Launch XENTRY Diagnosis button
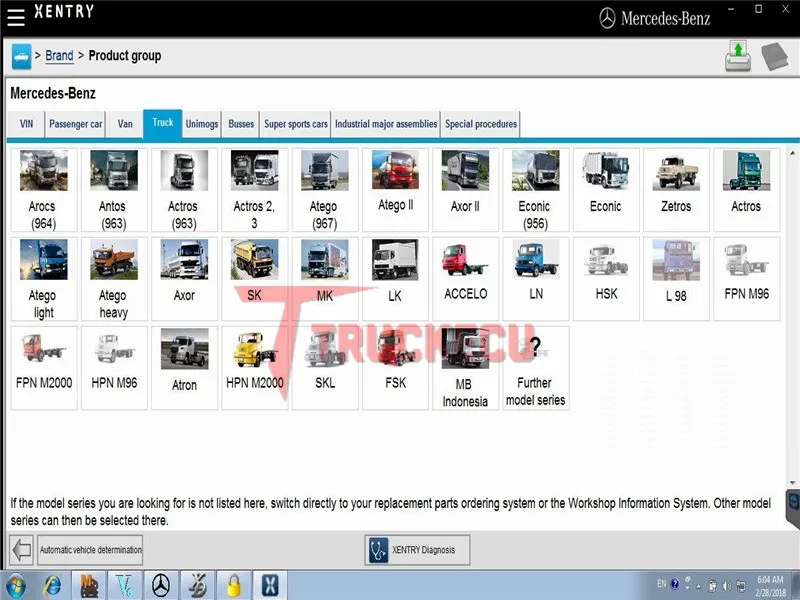The width and height of the screenshot is (800, 600). click(x=417, y=549)
